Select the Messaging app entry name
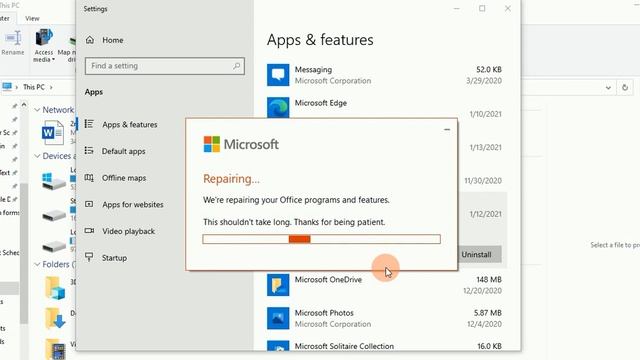 (313, 70)
